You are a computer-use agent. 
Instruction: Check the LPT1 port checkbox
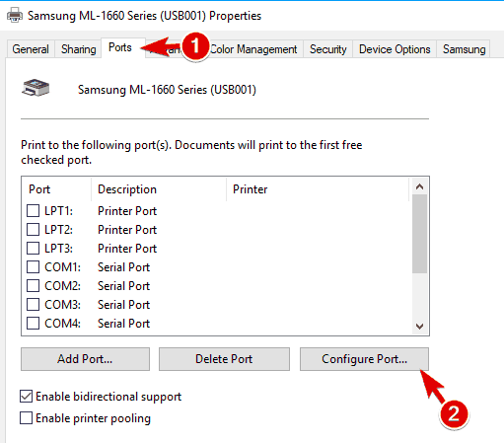click(x=33, y=211)
